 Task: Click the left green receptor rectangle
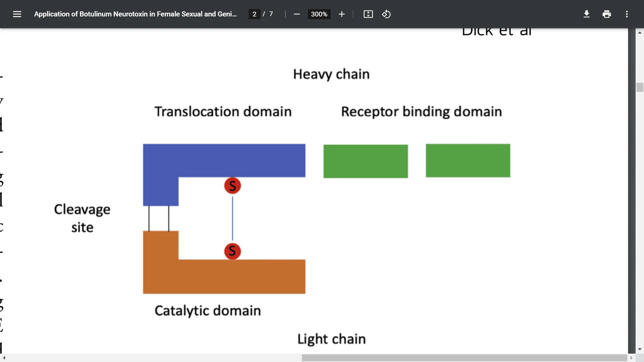(x=366, y=161)
